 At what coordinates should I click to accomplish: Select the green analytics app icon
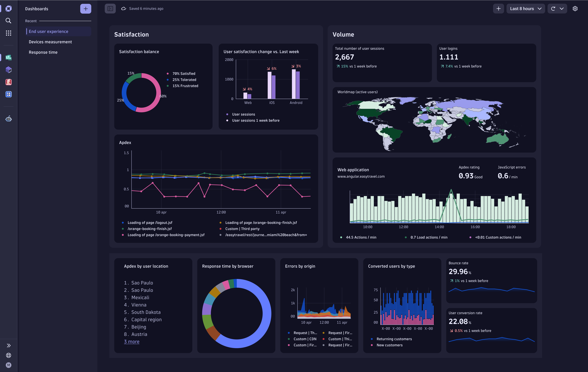9,58
